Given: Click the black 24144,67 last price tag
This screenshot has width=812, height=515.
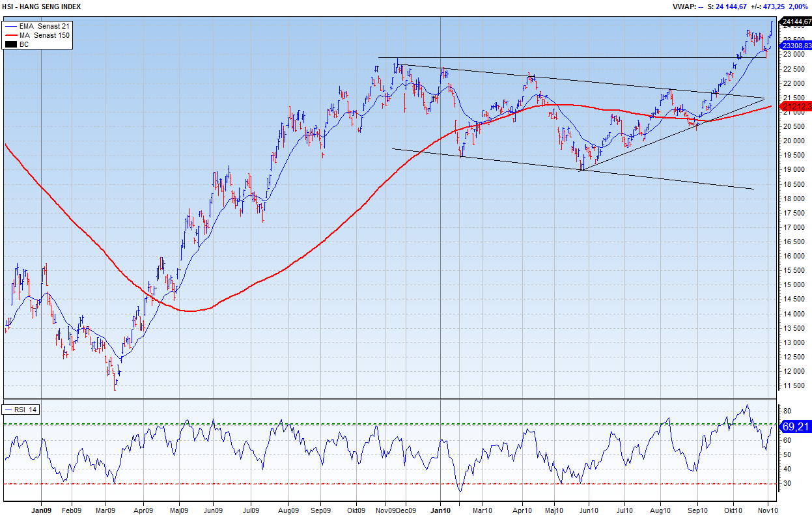Looking at the screenshot, I should click(x=796, y=21).
